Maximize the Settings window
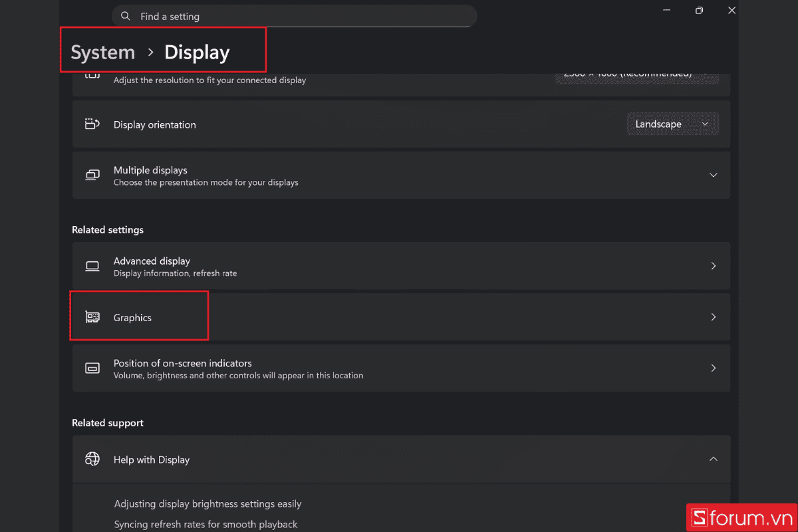The height and width of the screenshot is (532, 798). [x=699, y=11]
